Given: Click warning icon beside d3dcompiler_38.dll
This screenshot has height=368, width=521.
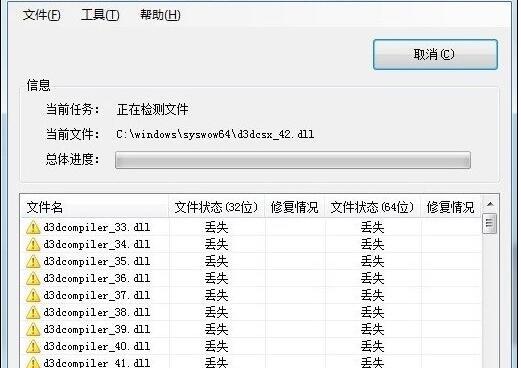Looking at the screenshot, I should coord(33,313).
